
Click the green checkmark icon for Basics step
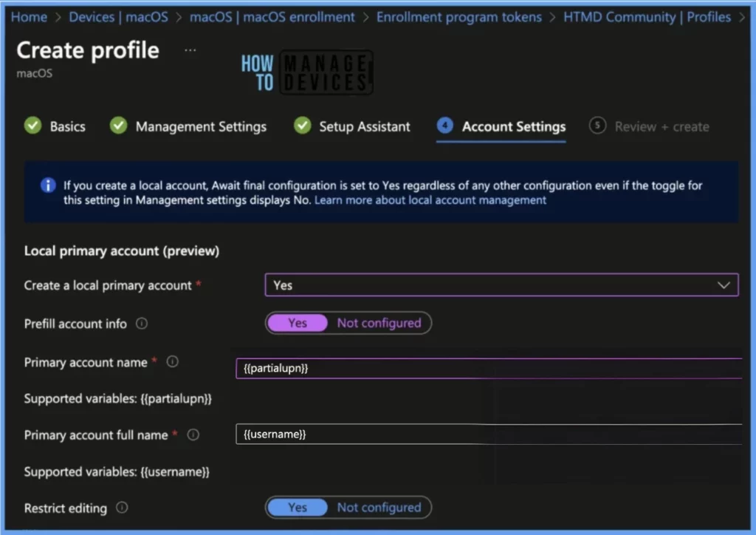[x=32, y=126]
